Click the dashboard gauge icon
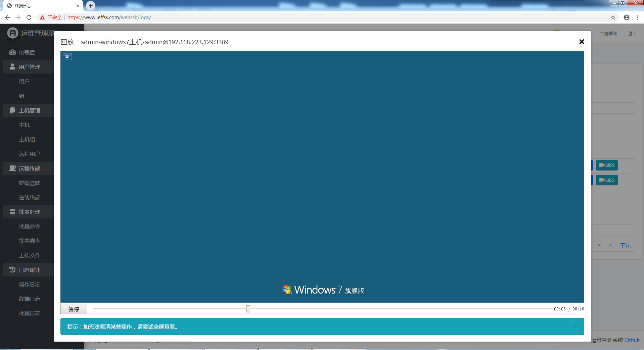 [12, 52]
